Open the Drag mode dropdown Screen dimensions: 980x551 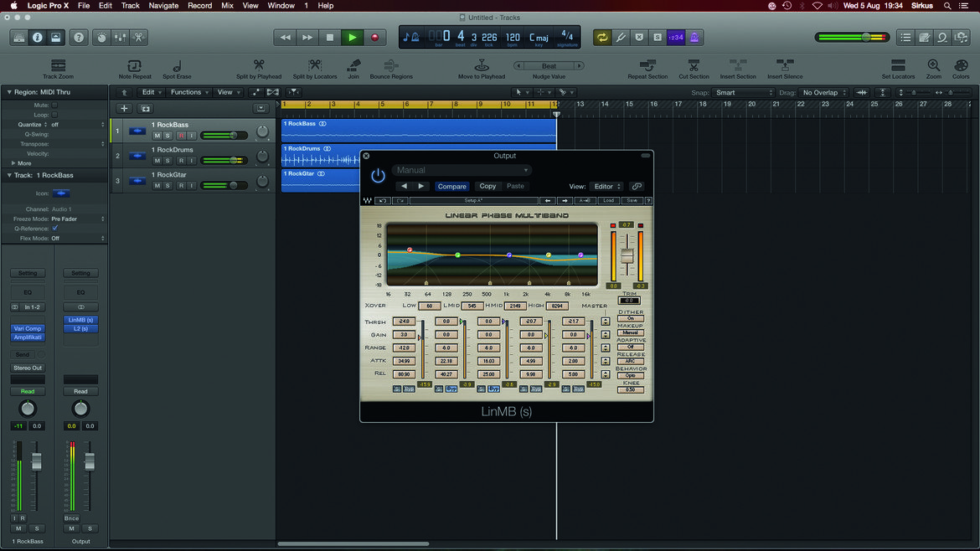tap(824, 92)
